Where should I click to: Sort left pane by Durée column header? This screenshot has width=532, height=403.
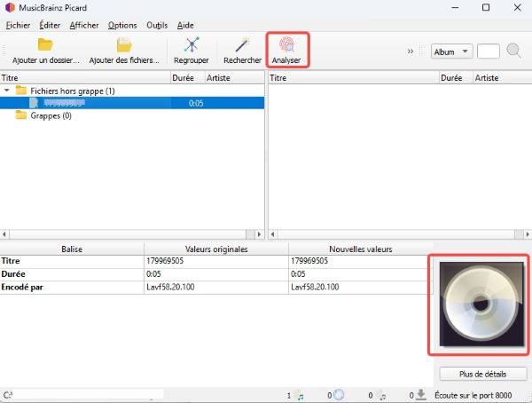pyautogui.click(x=188, y=78)
